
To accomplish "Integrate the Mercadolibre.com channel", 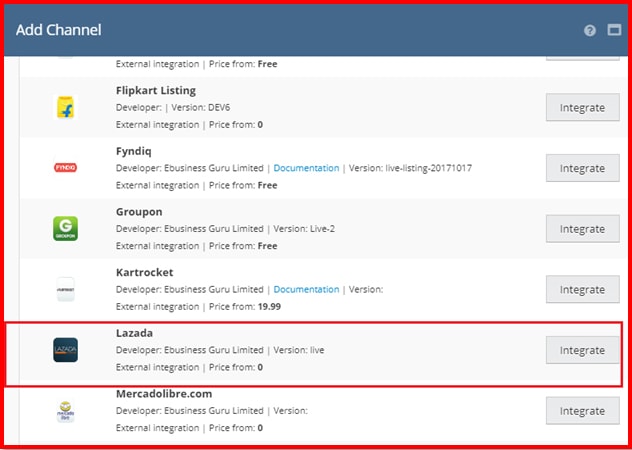I will (x=582, y=411).
